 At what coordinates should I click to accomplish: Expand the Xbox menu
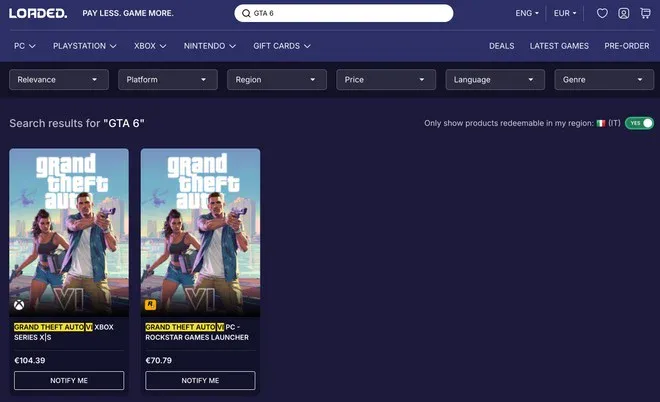[x=150, y=46]
